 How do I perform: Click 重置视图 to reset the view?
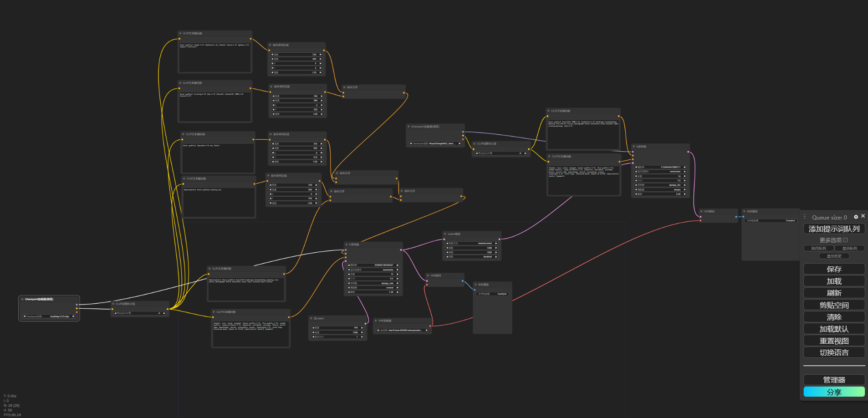tap(834, 341)
